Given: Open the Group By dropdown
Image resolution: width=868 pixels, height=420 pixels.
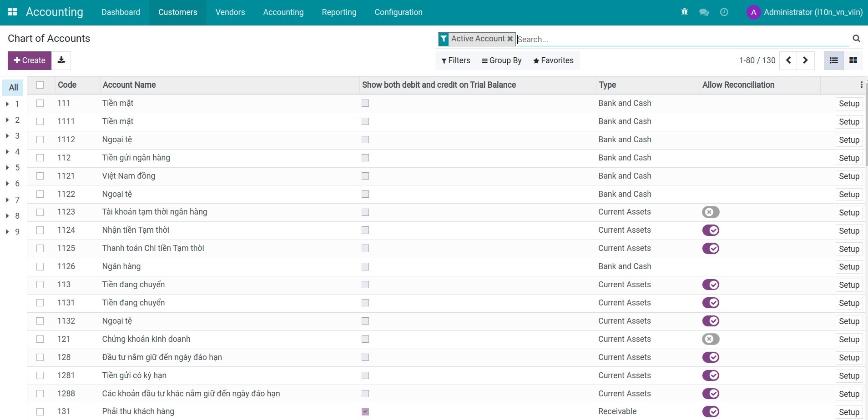Looking at the screenshot, I should coord(501,60).
